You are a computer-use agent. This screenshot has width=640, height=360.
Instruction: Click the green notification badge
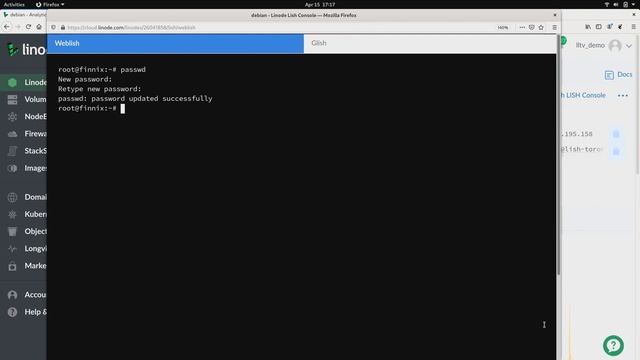(563, 40)
